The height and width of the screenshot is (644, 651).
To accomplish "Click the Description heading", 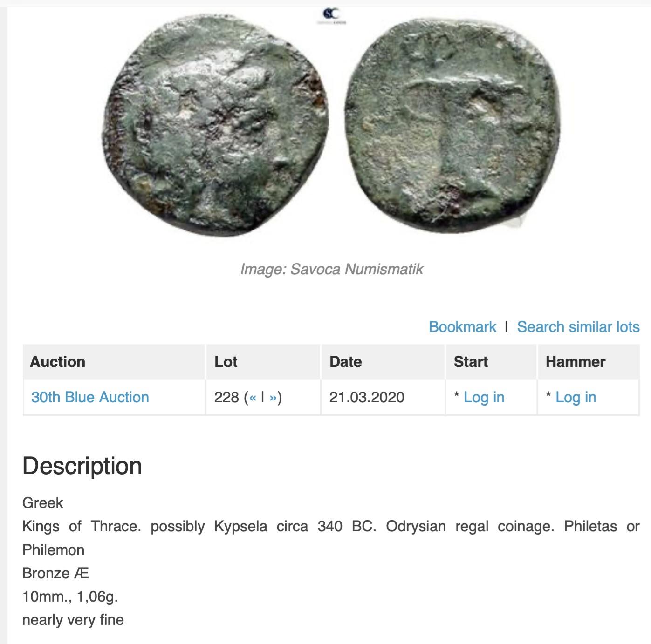I will [x=82, y=466].
